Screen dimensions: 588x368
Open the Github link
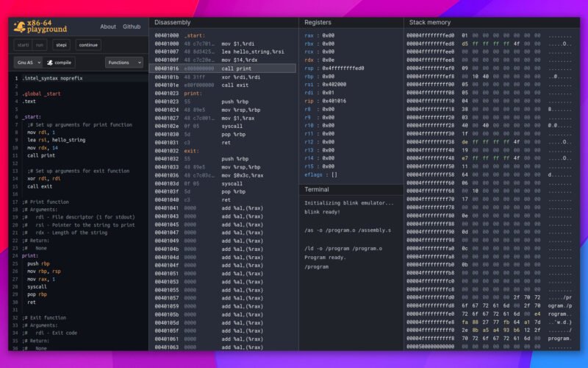tap(132, 26)
